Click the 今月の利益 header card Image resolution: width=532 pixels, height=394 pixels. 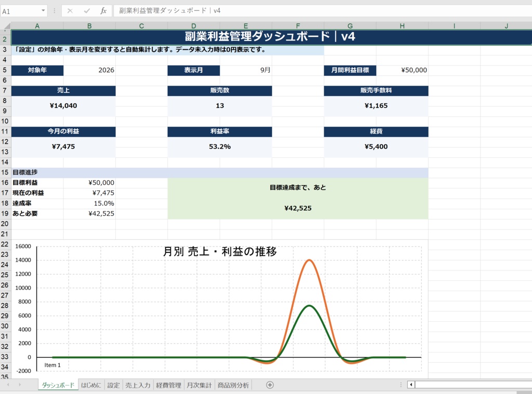(63, 131)
